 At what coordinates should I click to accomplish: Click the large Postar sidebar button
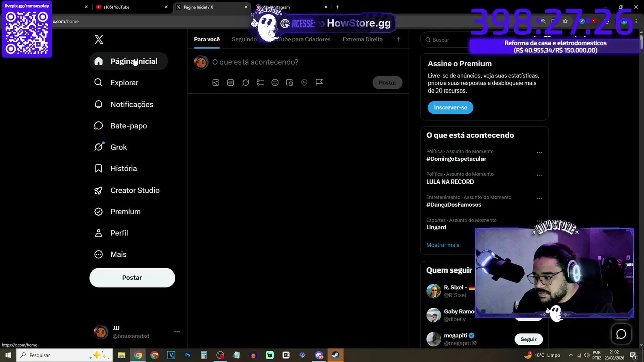pos(132,278)
